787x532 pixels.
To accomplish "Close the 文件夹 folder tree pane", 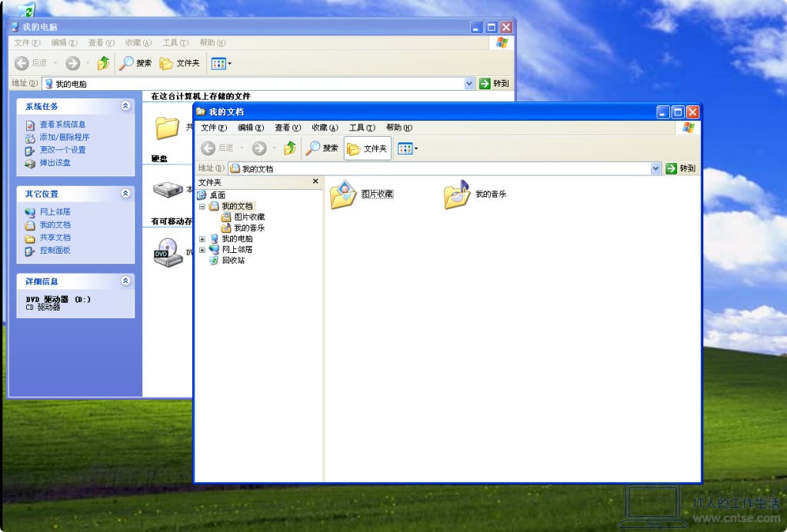I will [x=315, y=181].
